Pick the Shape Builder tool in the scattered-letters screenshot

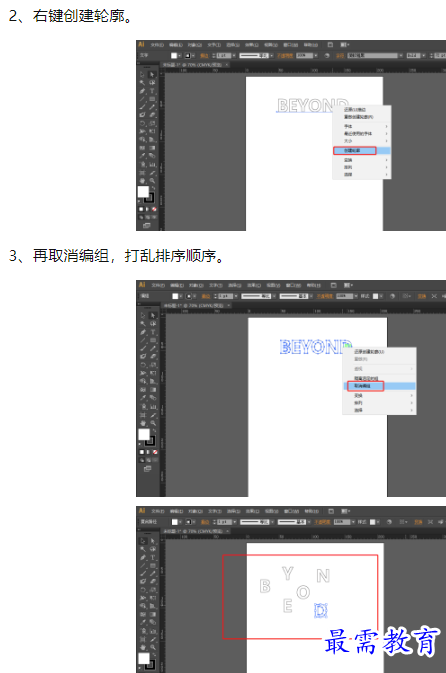point(143,606)
